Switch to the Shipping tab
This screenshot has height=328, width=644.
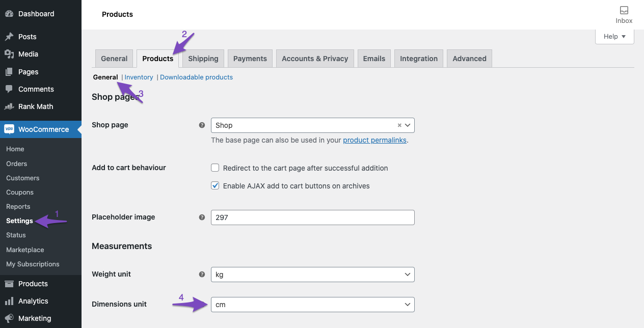pos(203,59)
